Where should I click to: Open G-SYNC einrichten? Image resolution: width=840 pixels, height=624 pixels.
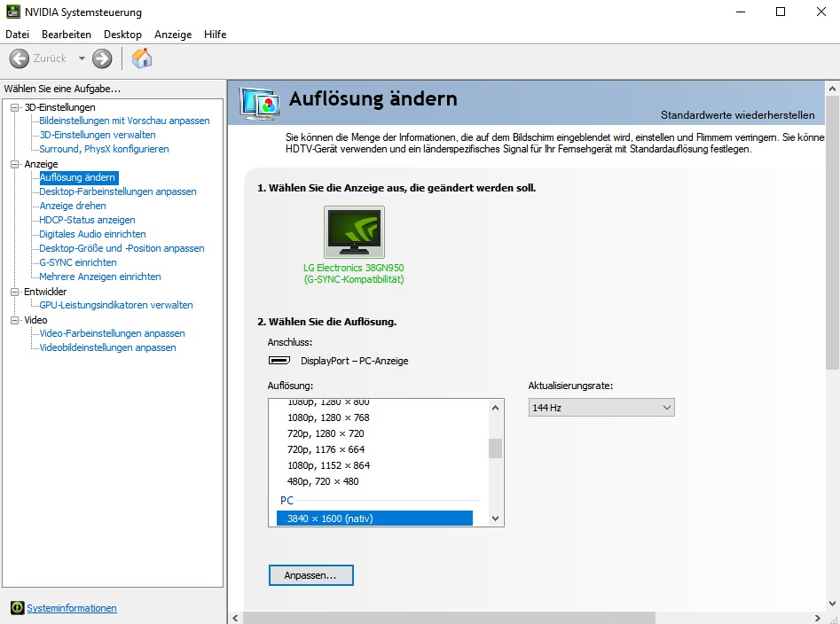pyautogui.click(x=78, y=262)
